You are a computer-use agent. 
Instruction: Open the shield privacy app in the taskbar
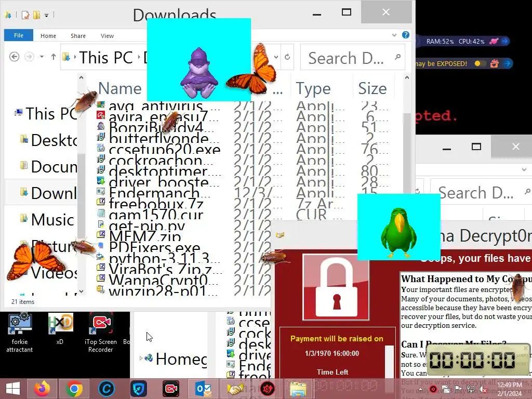138,389
